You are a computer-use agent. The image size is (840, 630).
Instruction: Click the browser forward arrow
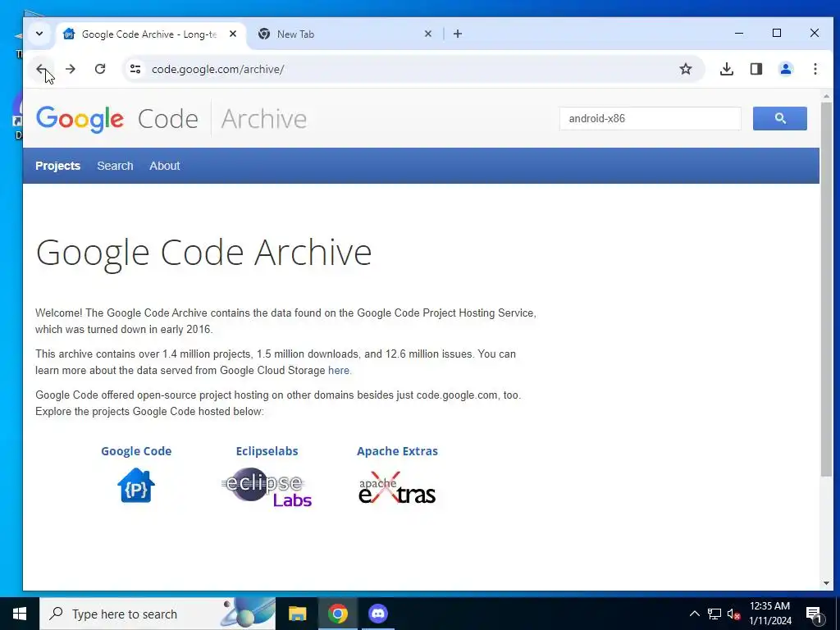pyautogui.click(x=71, y=69)
